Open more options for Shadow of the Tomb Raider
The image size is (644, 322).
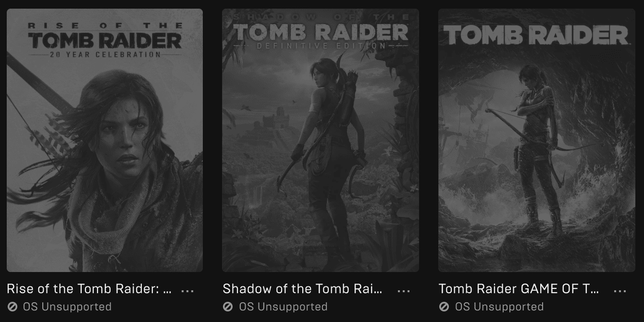coord(404,290)
